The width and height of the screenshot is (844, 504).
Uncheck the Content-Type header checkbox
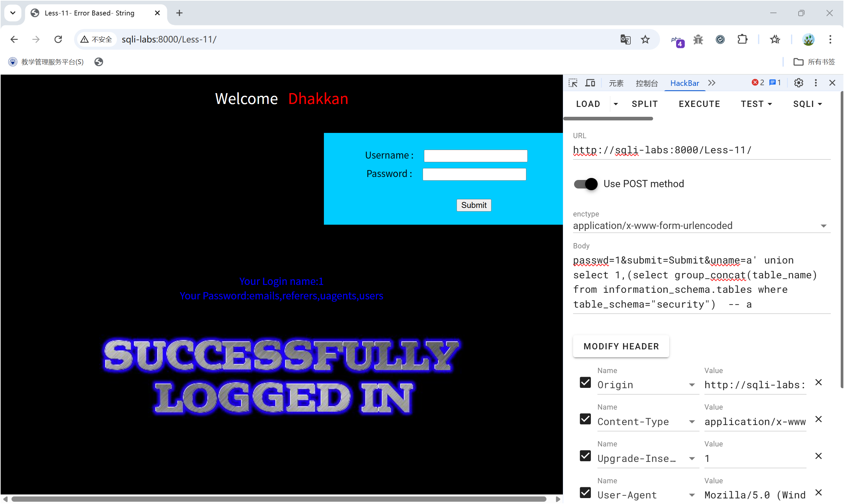coord(585,419)
